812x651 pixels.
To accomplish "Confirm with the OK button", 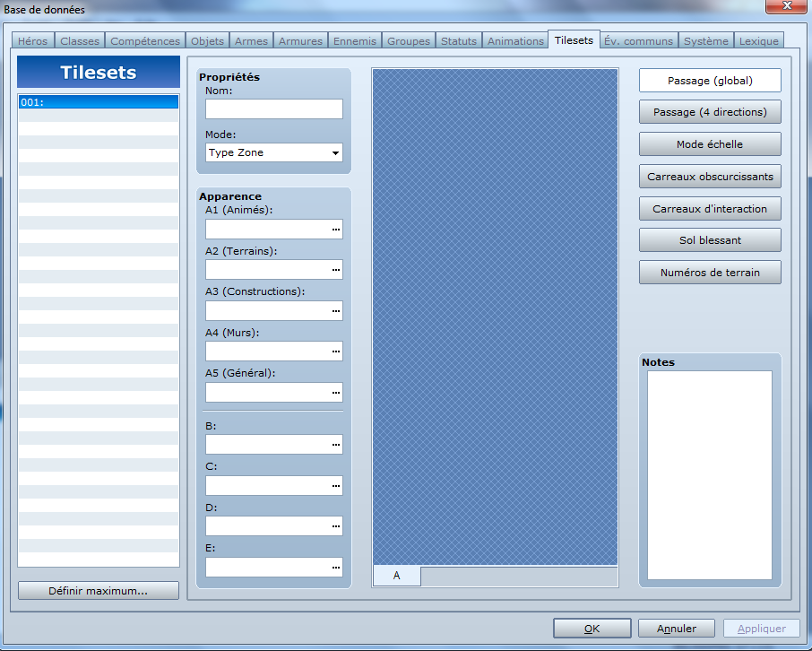I will (592, 629).
